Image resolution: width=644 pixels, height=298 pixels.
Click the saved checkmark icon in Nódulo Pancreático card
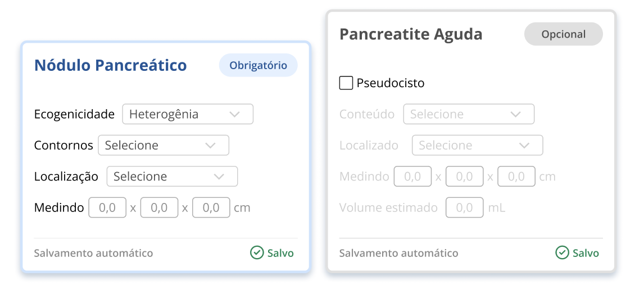[x=257, y=253]
